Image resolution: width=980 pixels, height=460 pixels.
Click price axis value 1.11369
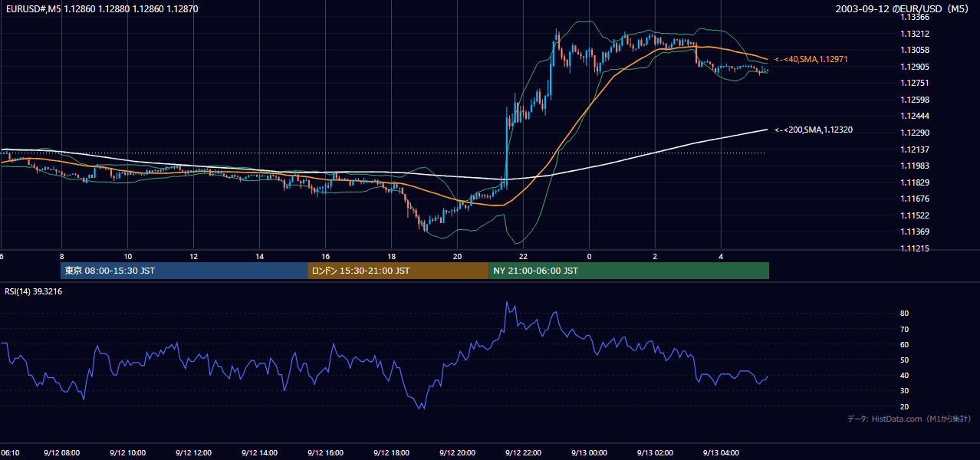916,232
